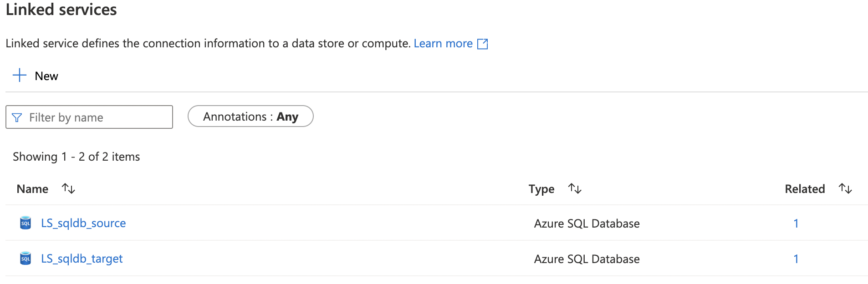Viewport: 868px width, 284px height.
Task: Click the Related column header
Action: point(804,189)
